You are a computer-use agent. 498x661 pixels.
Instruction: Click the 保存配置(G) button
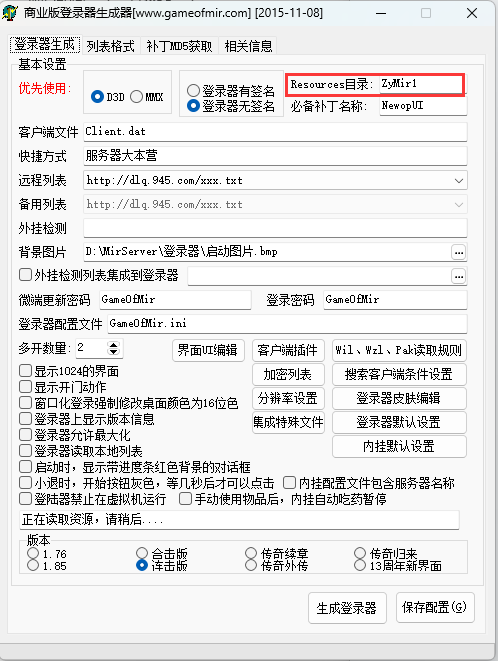coord(435,607)
